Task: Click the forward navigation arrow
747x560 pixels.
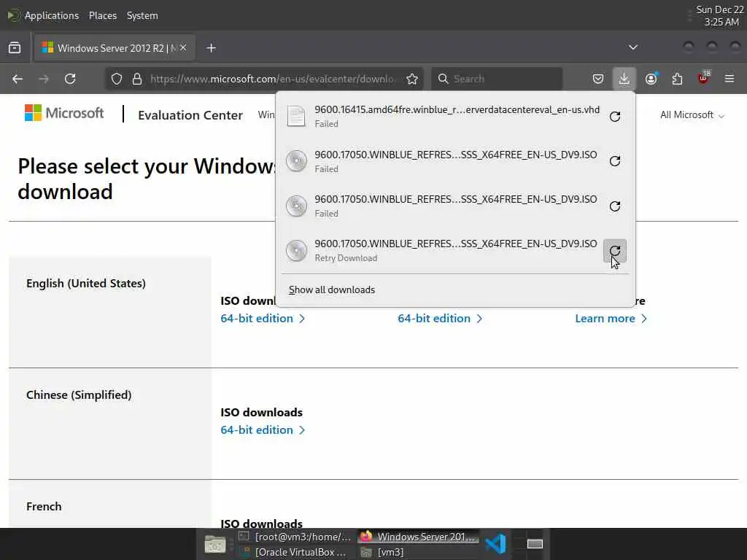Action: coord(44,79)
